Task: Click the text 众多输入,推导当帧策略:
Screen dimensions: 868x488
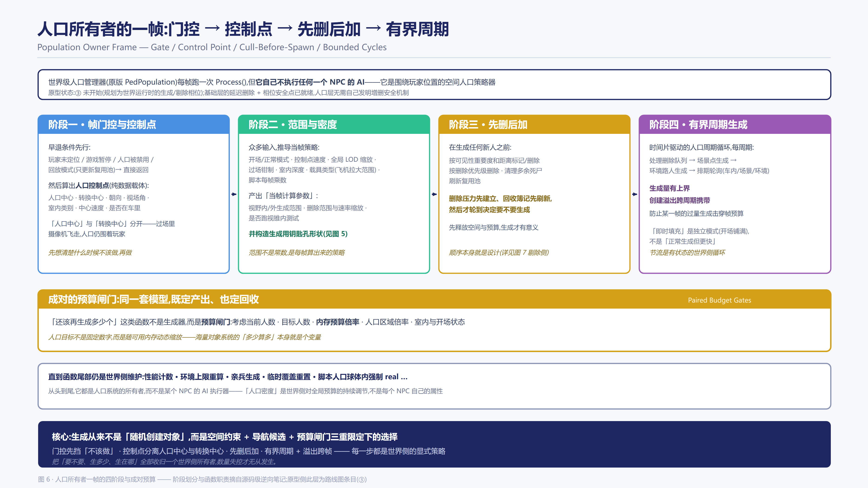Action: tap(284, 148)
